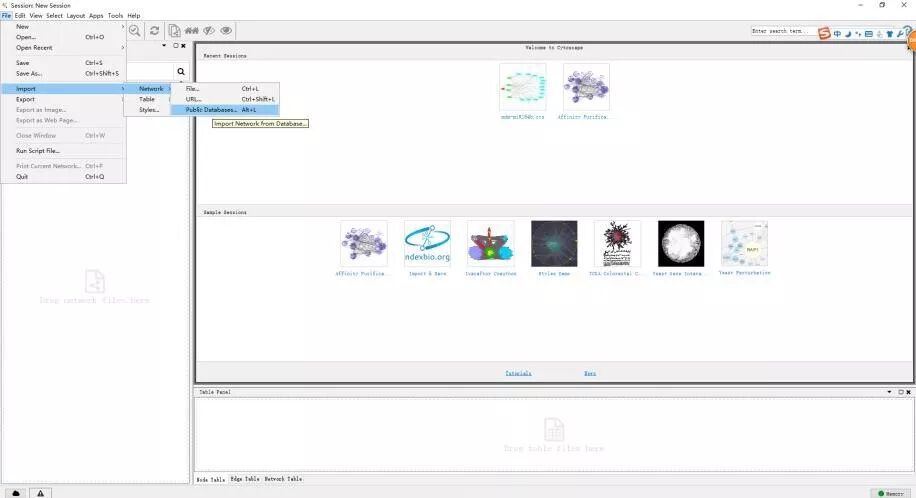Open the Apps menu
Screen dimensions: 916x498
(x=96, y=16)
